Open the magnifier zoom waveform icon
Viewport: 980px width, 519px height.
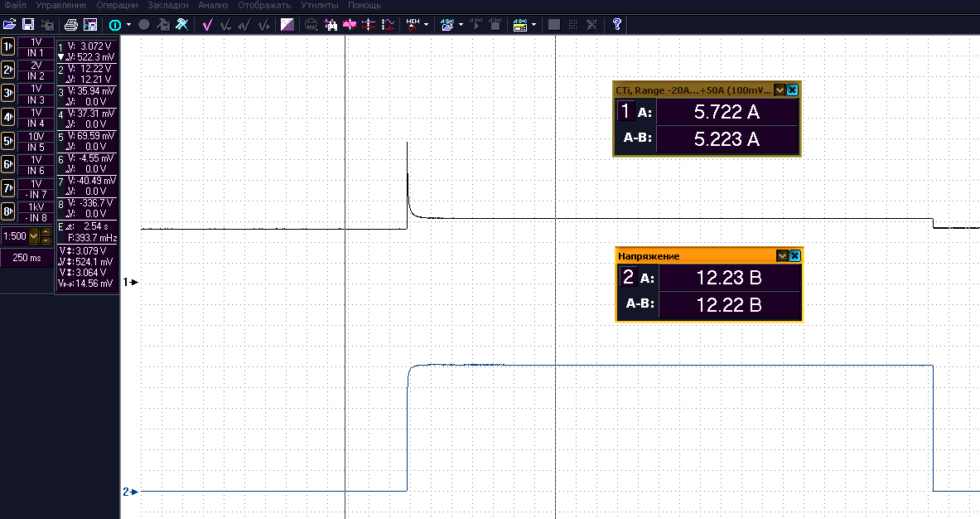click(311, 24)
